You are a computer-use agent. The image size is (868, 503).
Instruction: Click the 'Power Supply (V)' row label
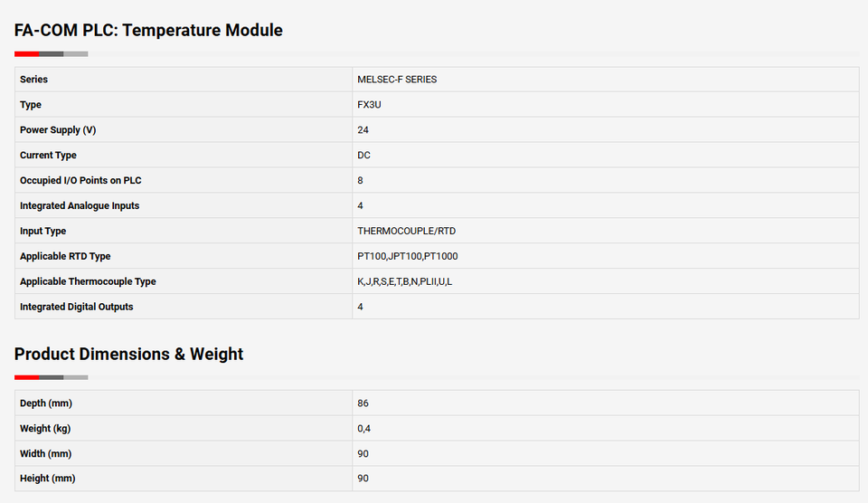(x=58, y=130)
